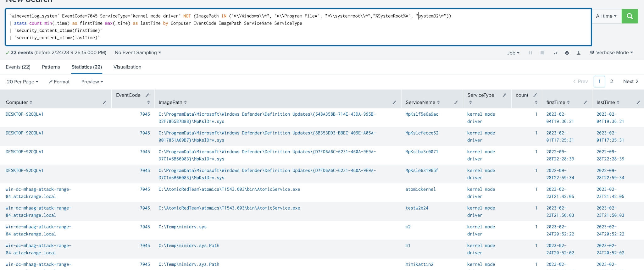Click ServiceName MpKsle631965f cell

422,171
